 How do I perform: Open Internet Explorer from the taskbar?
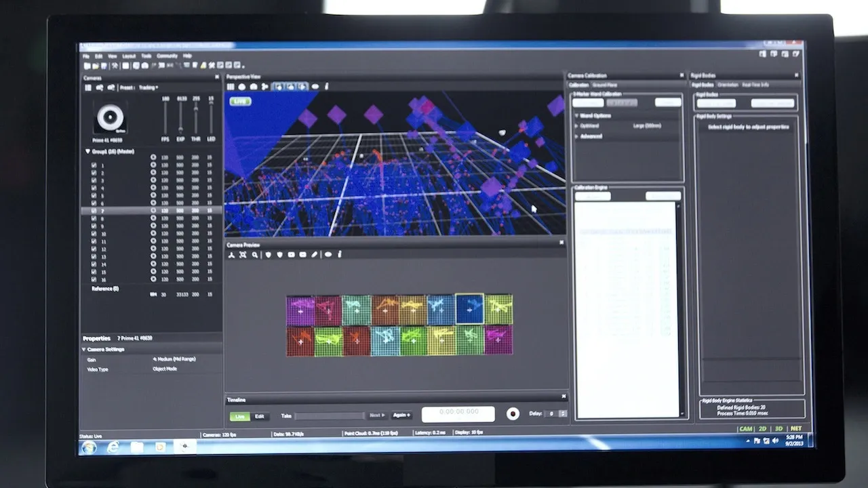click(x=113, y=447)
